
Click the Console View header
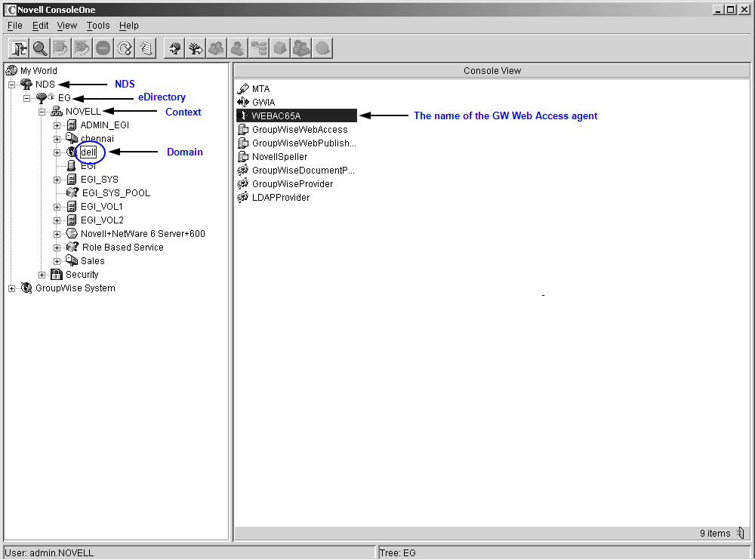[x=492, y=71]
